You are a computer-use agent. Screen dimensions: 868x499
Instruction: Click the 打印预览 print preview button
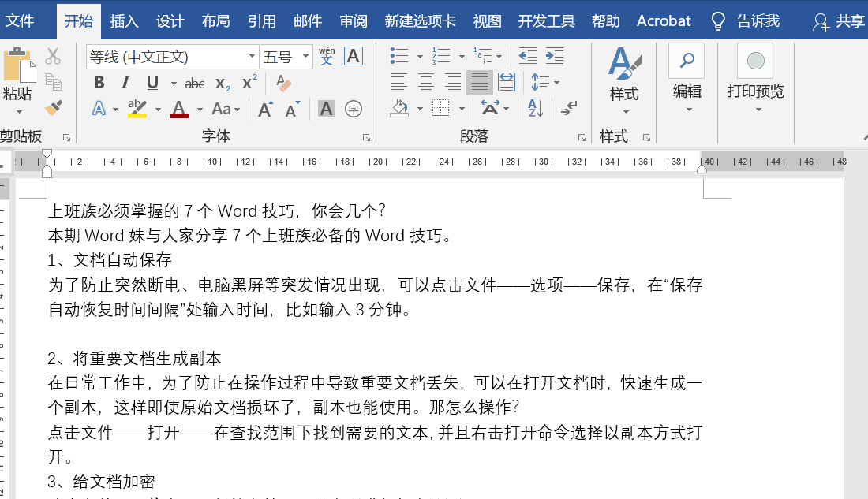tap(756, 79)
